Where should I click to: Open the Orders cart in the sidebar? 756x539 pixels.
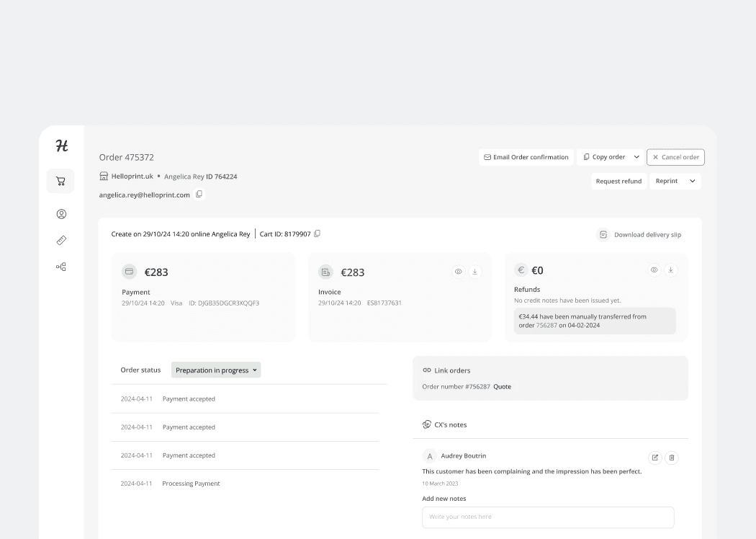coord(60,181)
